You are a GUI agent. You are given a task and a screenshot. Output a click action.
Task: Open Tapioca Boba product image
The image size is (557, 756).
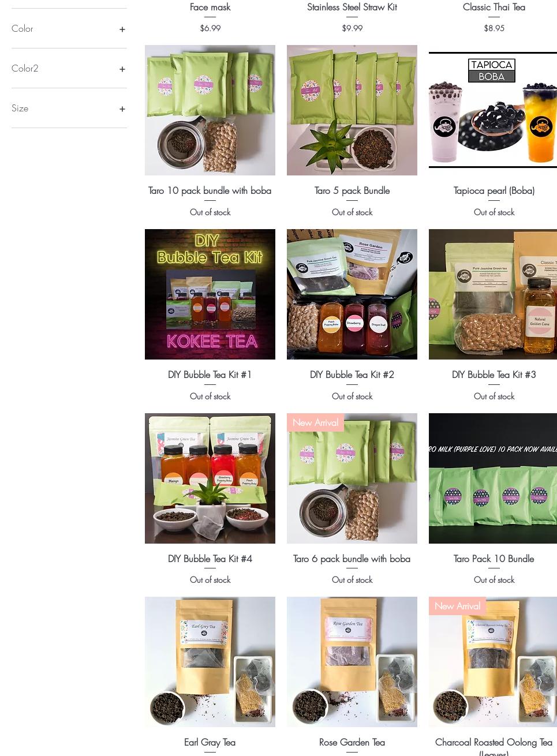coord(493,110)
